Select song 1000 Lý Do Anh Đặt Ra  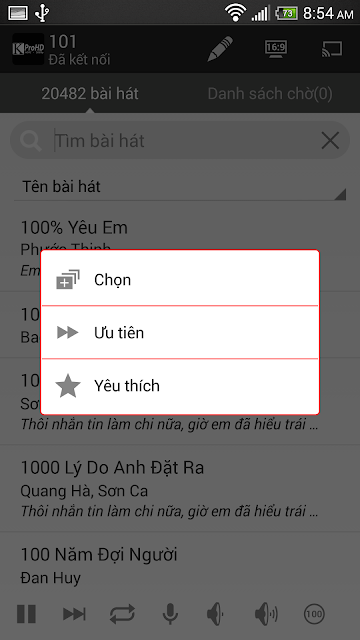[180, 489]
